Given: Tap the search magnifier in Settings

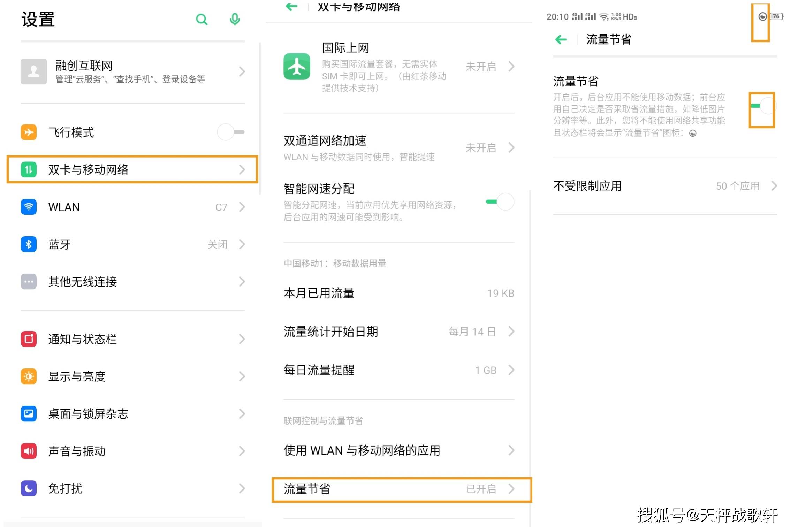Looking at the screenshot, I should point(202,19).
